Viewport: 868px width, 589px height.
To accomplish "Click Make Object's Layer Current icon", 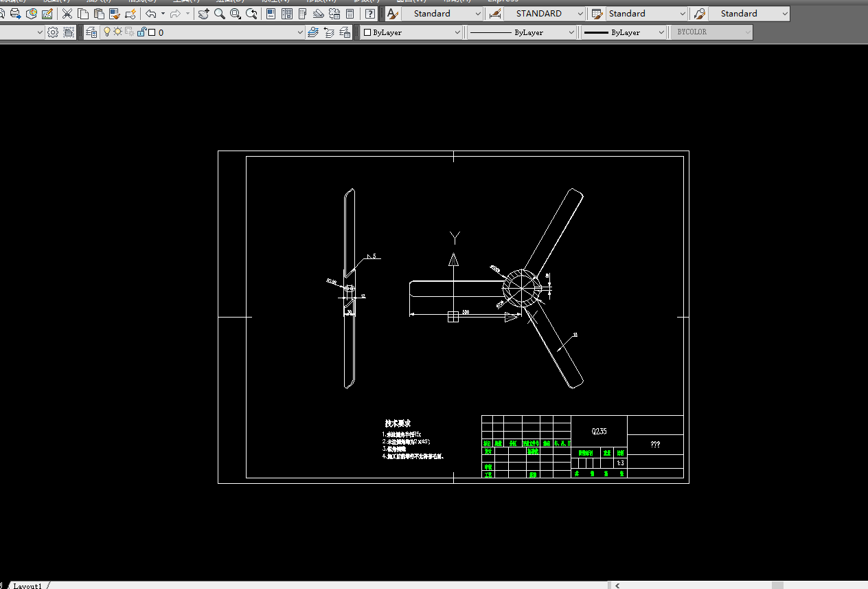I will point(313,32).
